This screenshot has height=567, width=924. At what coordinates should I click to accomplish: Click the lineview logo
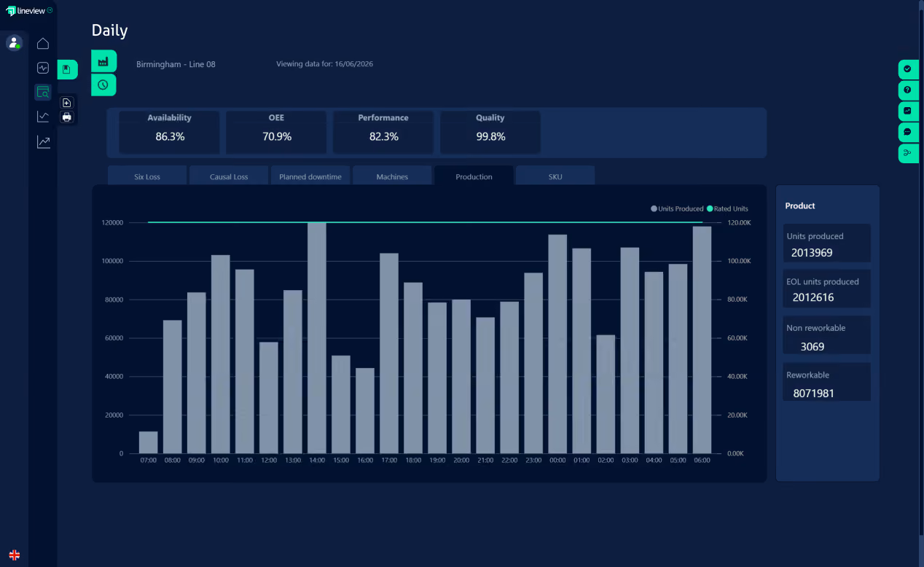point(25,10)
